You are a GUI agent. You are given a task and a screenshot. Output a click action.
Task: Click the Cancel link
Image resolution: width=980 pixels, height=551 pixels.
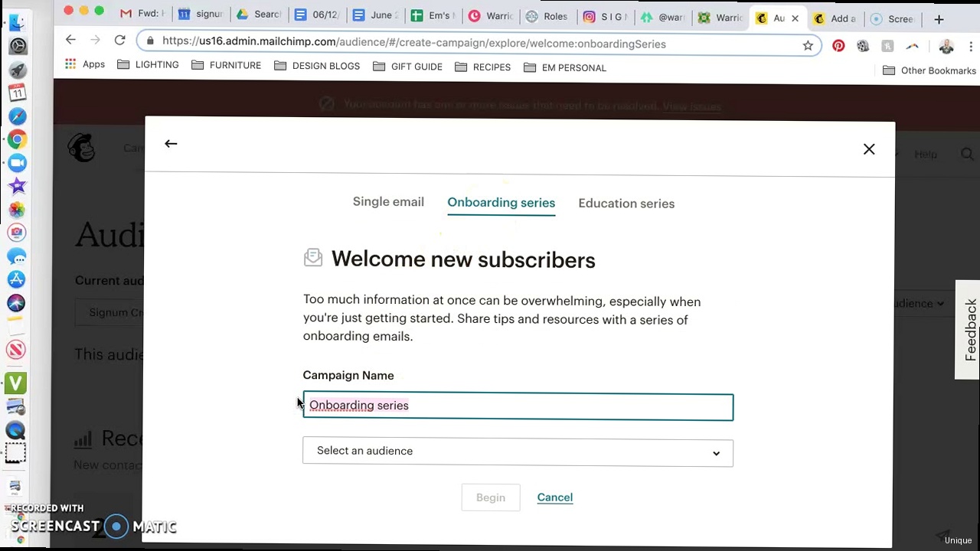[x=555, y=497]
